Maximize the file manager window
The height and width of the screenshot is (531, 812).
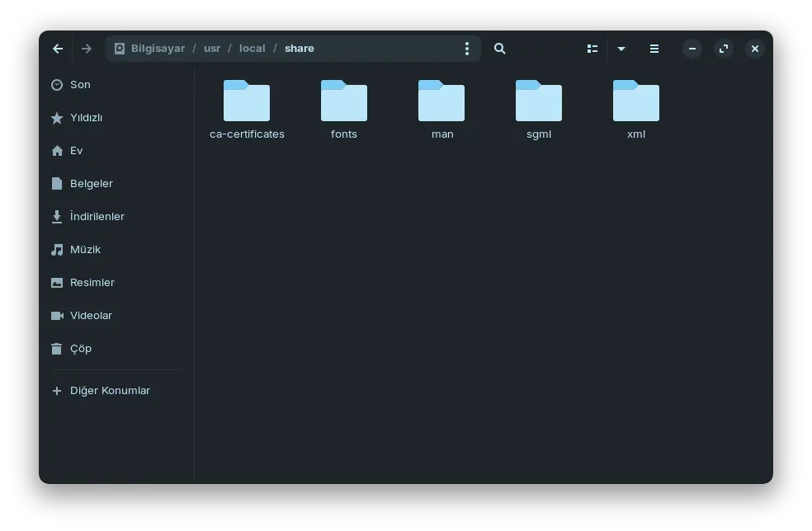724,49
